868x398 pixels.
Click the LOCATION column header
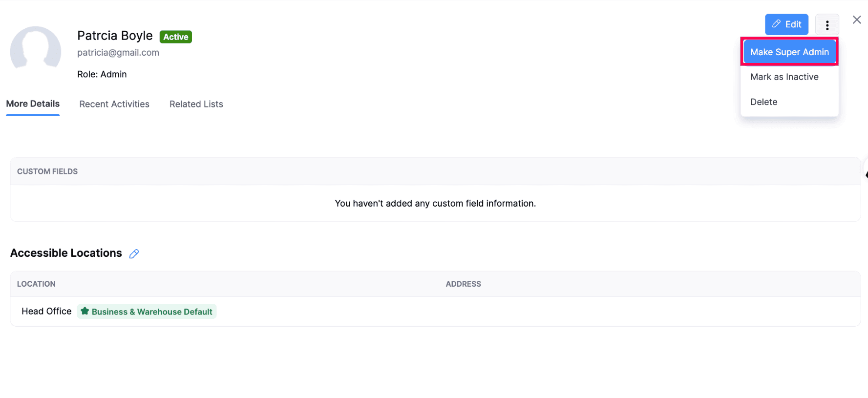click(x=36, y=284)
